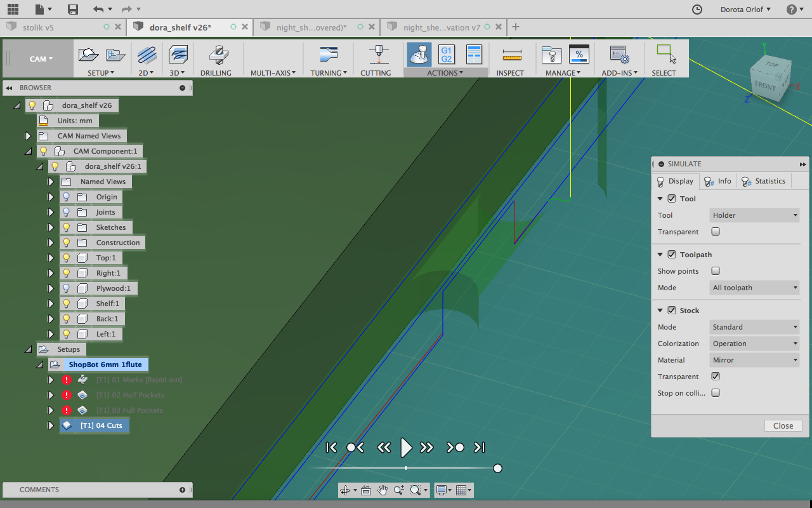
Task: Open the CAM workspace switcher button
Action: coord(39,59)
